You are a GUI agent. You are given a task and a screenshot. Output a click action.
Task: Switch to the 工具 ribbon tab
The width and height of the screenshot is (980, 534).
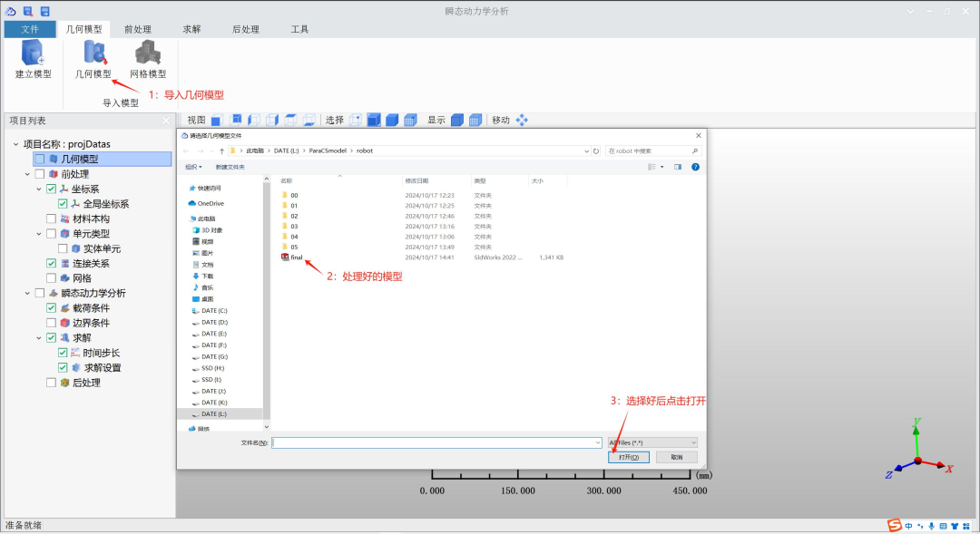(299, 29)
